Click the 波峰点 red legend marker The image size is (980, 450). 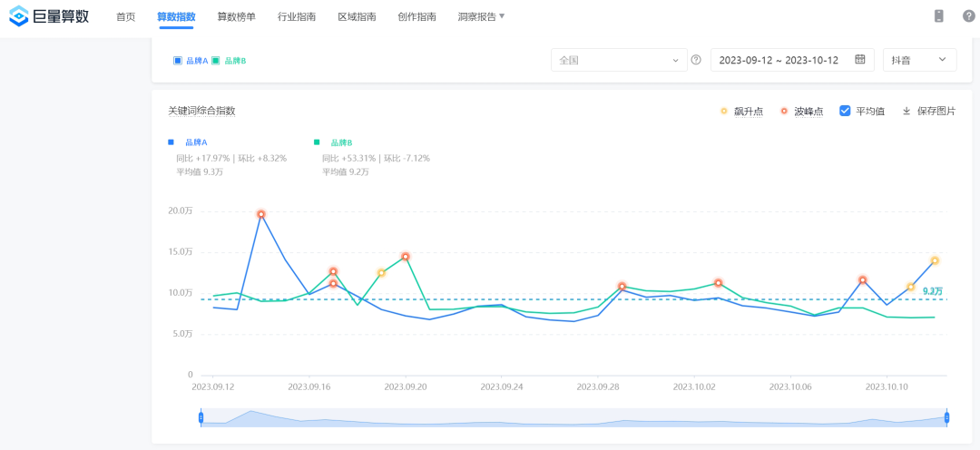pyautogui.click(x=784, y=112)
